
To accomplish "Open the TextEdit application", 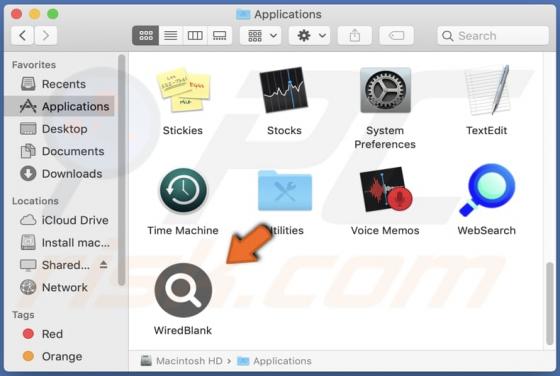I will pyautogui.click(x=486, y=90).
